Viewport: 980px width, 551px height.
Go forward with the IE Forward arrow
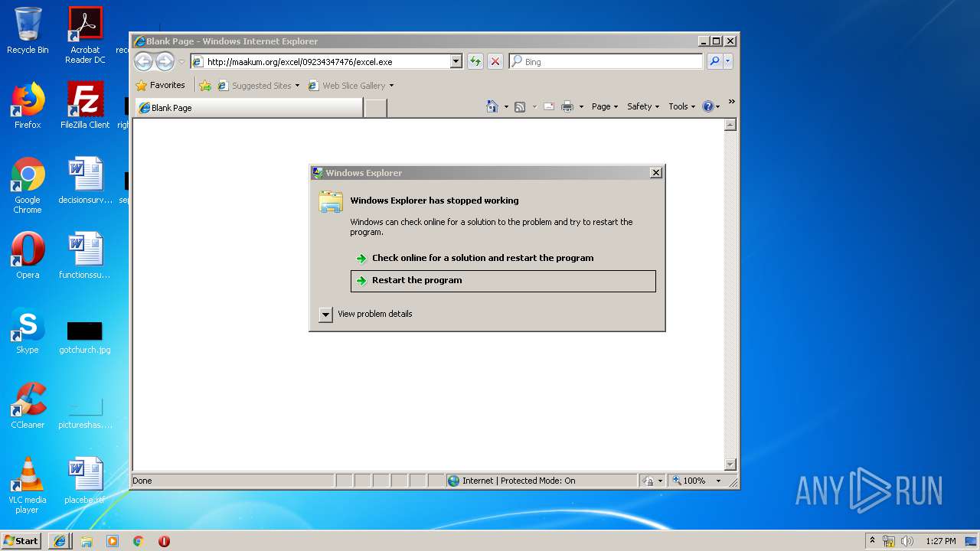165,61
